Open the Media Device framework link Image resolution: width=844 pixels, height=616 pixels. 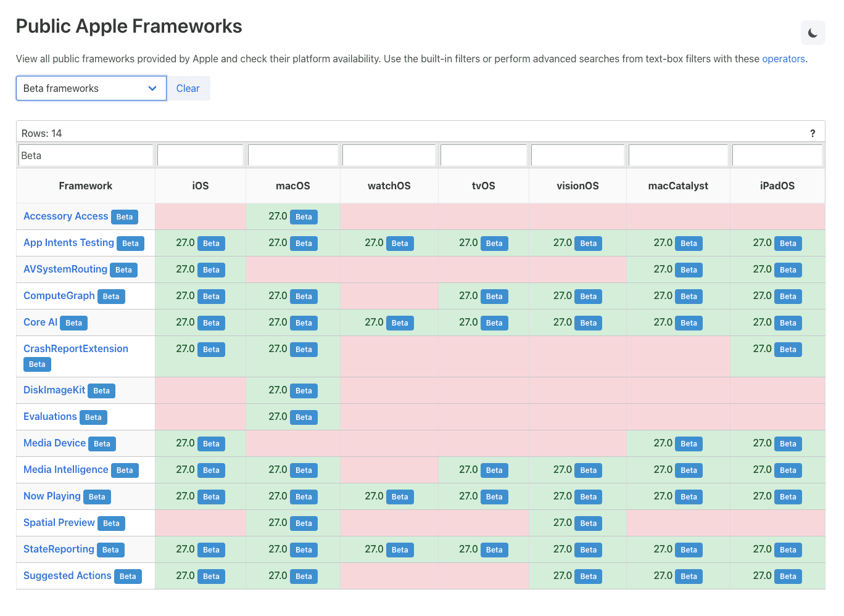click(54, 443)
